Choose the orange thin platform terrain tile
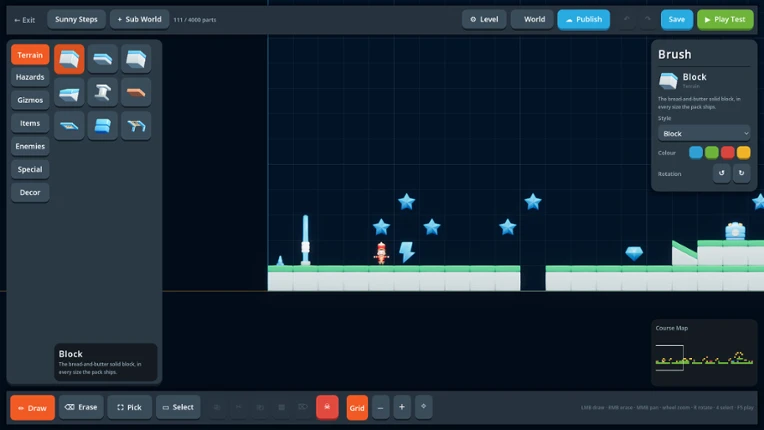 point(136,92)
